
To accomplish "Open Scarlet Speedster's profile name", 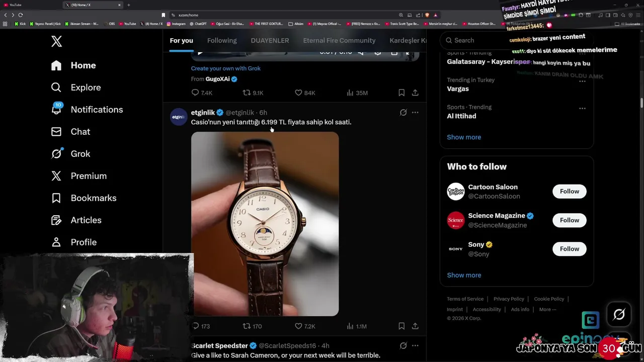I will 219,346.
